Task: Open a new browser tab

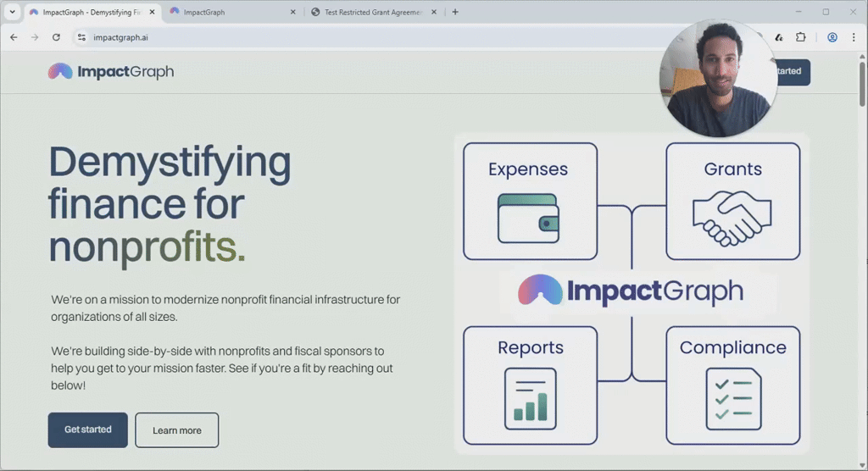Action: coord(455,12)
